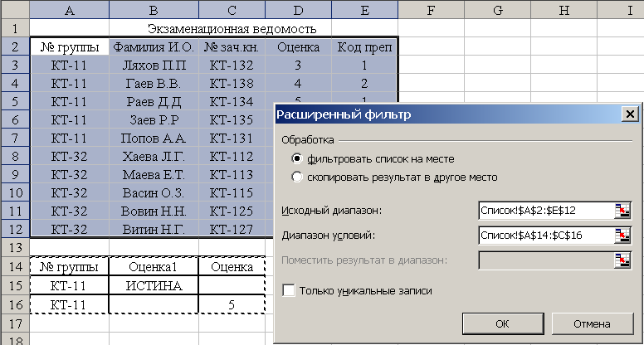644x345 pixels.
Task: Confirm filter with OK button
Action: point(503,323)
